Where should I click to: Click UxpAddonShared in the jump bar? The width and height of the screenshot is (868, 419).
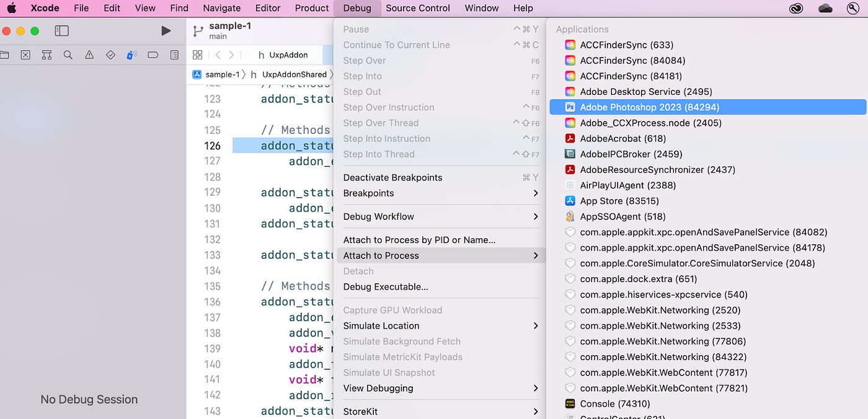288,74
